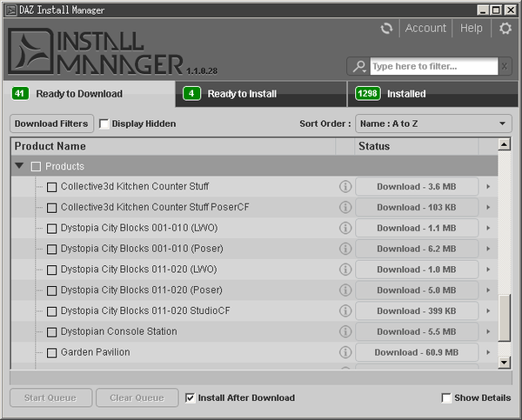Open info for Kitchen Counter Stuff PoserCF

click(345, 207)
